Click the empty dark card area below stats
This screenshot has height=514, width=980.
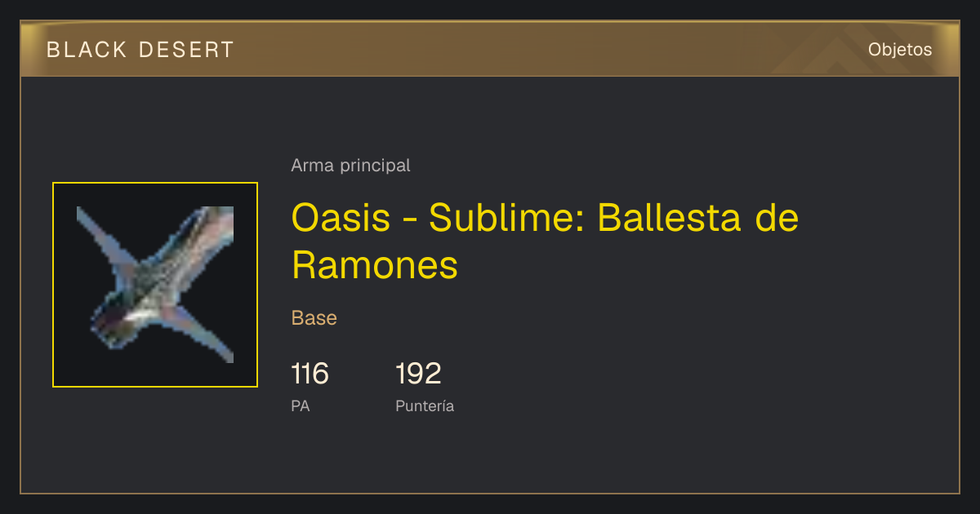pyautogui.click(x=490, y=457)
